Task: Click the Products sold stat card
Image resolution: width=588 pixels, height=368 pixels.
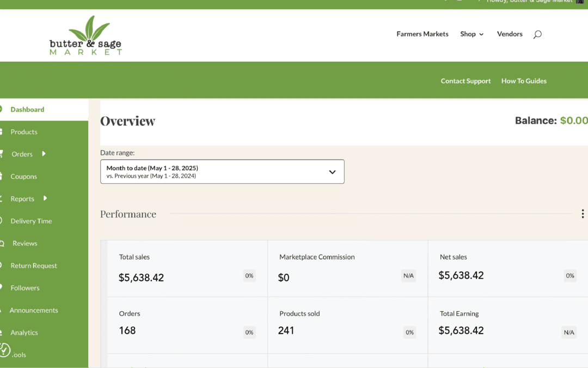Action: 347,325
